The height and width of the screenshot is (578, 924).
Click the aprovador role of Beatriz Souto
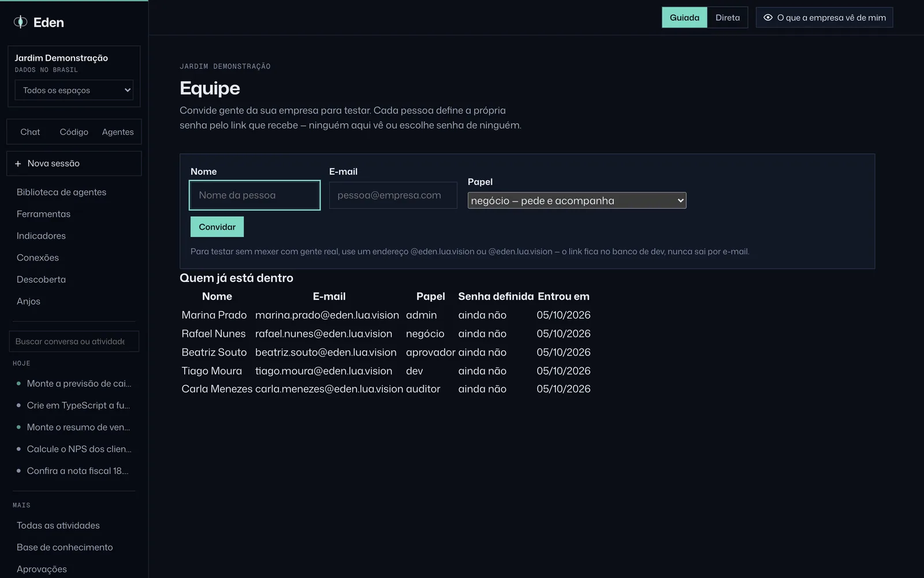[431, 352]
